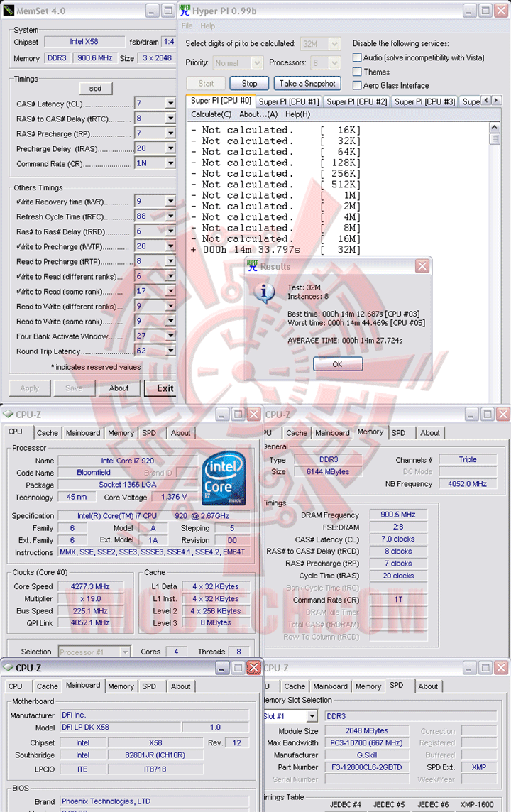The height and width of the screenshot is (812, 511).
Task: Click the MemSet 4.0 title bar icon
Action: tap(9, 11)
